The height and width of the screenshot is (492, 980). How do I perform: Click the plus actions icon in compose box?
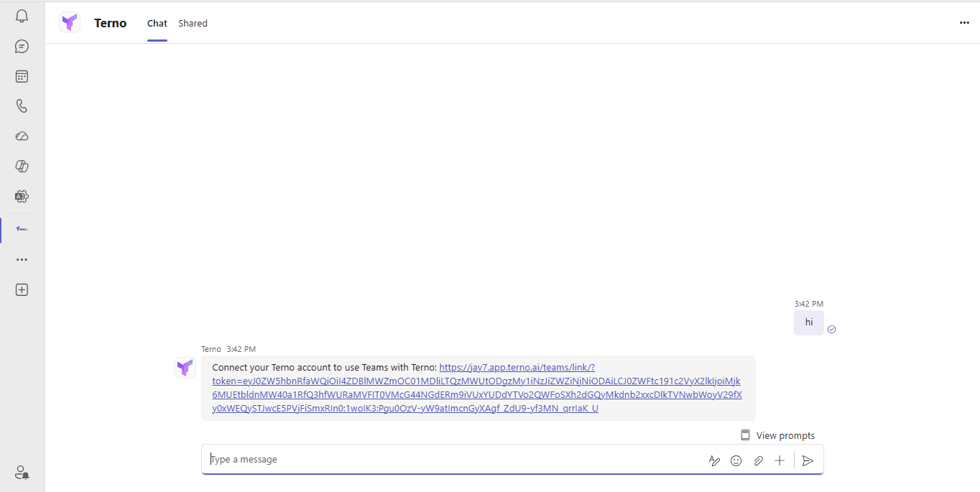click(780, 460)
